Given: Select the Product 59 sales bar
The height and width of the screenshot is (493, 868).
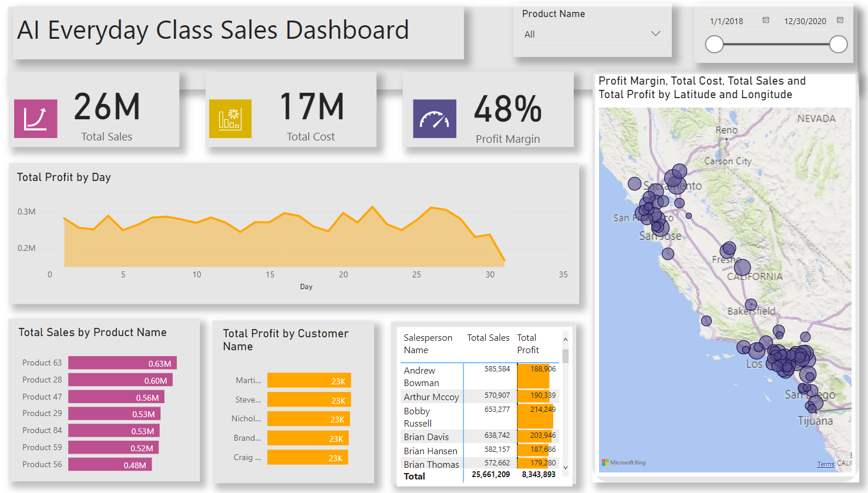Looking at the screenshot, I should pyautogui.click(x=113, y=448).
